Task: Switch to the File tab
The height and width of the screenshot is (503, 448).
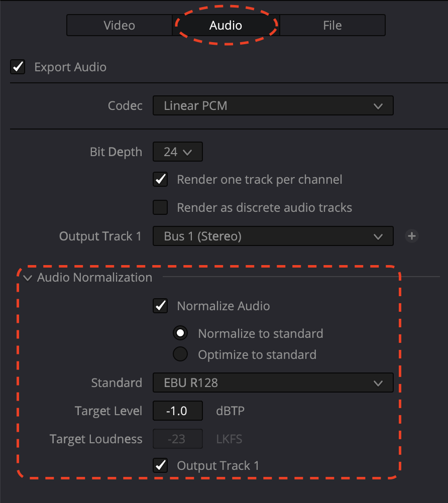Action: click(x=332, y=25)
